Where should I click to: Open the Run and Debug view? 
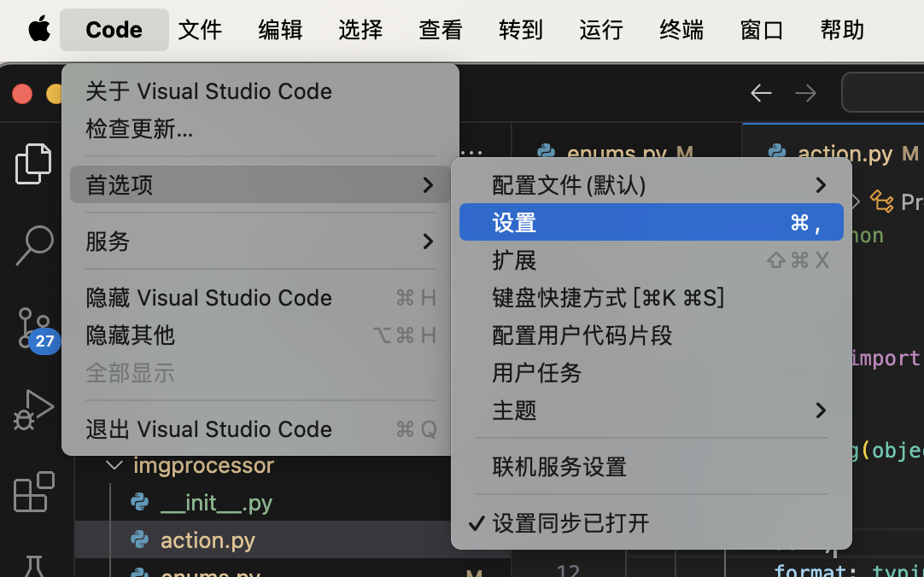click(x=33, y=410)
